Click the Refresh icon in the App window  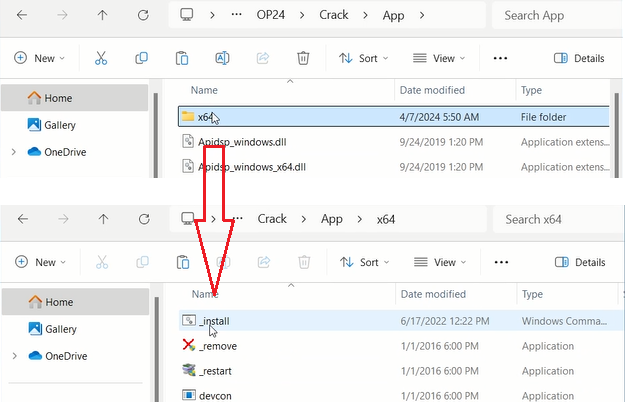click(143, 15)
